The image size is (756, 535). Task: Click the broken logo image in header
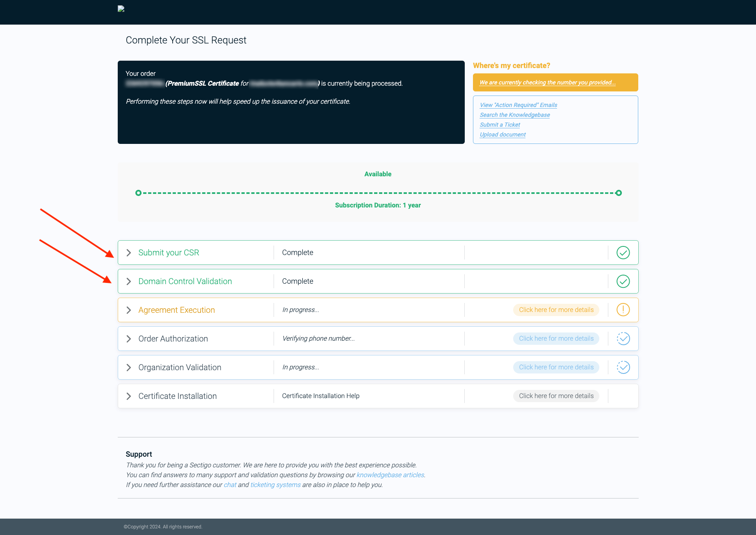(x=121, y=9)
